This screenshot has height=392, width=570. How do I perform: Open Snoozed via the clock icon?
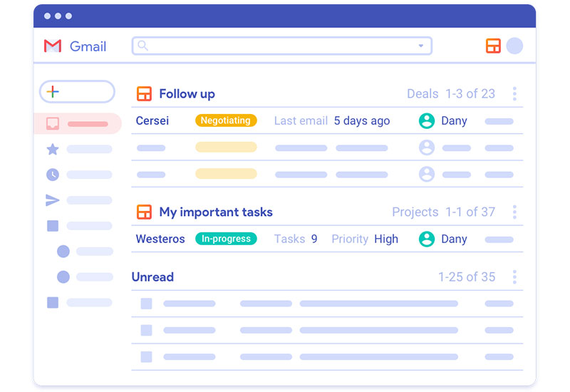click(53, 175)
